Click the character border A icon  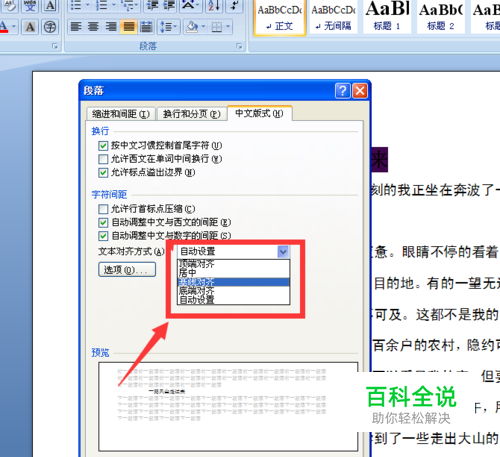tap(50, 6)
